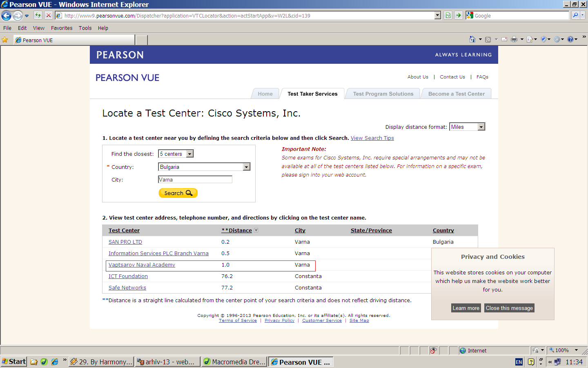Expand the Print button dropdown arrow
The height and width of the screenshot is (368, 588).
[522, 39]
